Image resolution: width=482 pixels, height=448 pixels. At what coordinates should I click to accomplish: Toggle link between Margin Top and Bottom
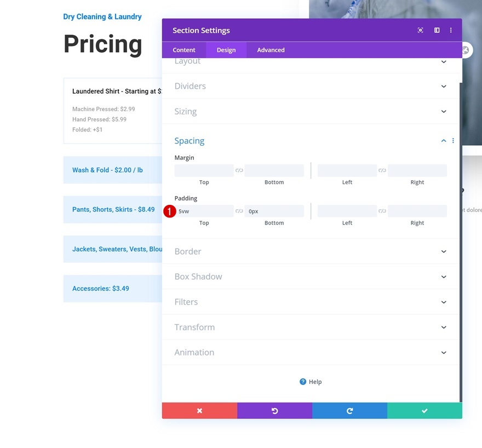tap(239, 170)
